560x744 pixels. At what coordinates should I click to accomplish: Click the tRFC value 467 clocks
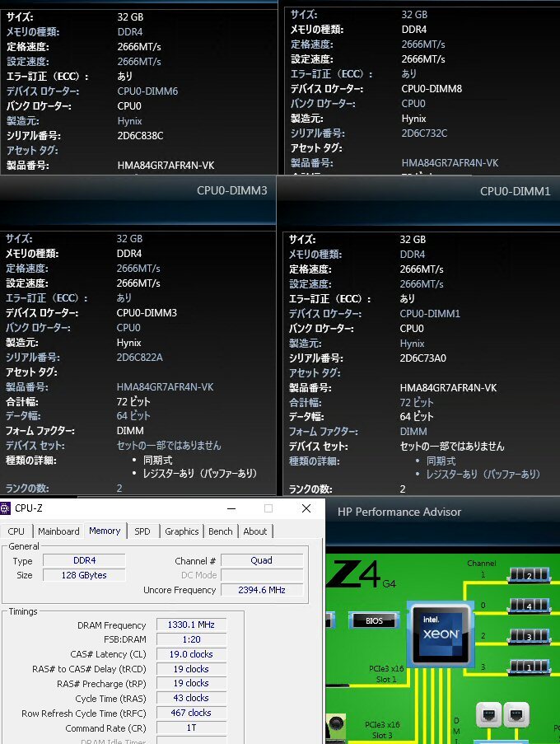coord(191,713)
